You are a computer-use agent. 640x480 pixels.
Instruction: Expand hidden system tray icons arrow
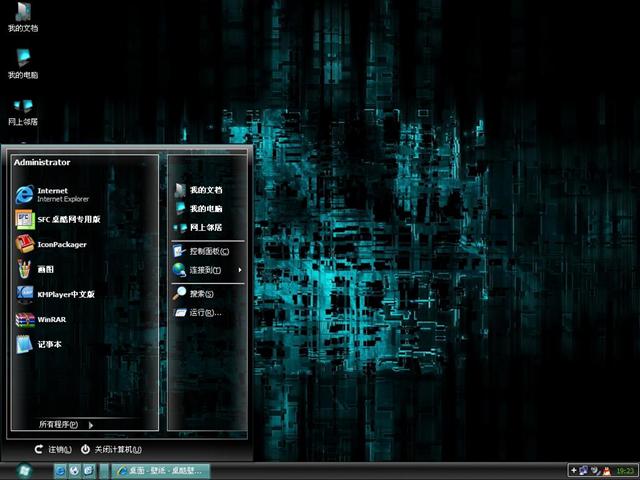(573, 470)
